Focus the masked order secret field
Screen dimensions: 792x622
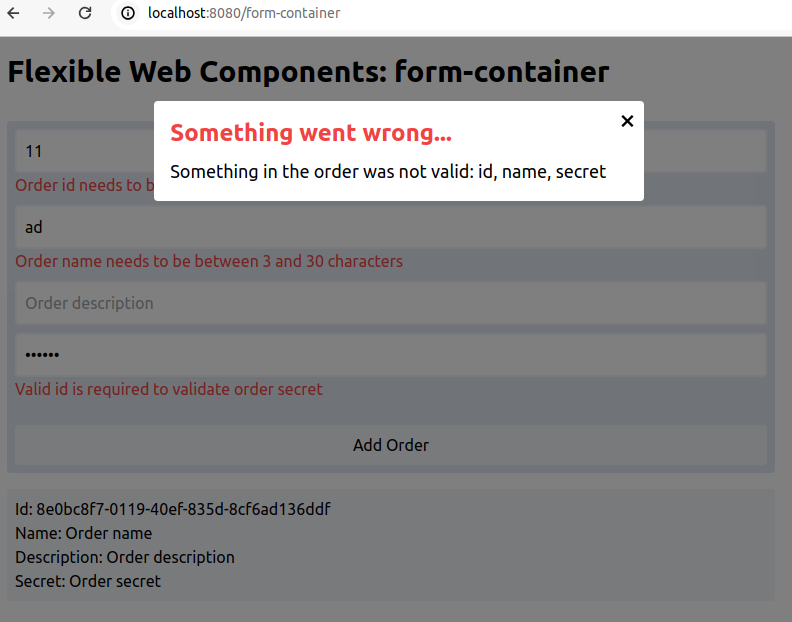391,355
